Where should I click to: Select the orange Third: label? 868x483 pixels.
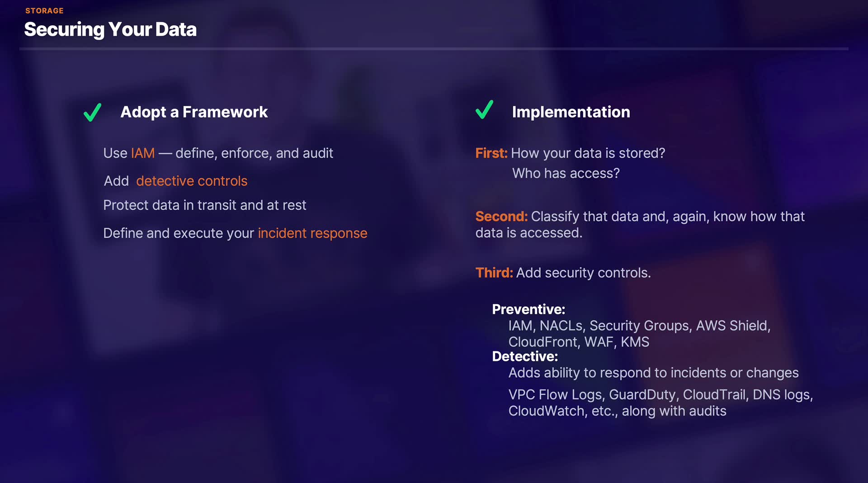point(494,273)
